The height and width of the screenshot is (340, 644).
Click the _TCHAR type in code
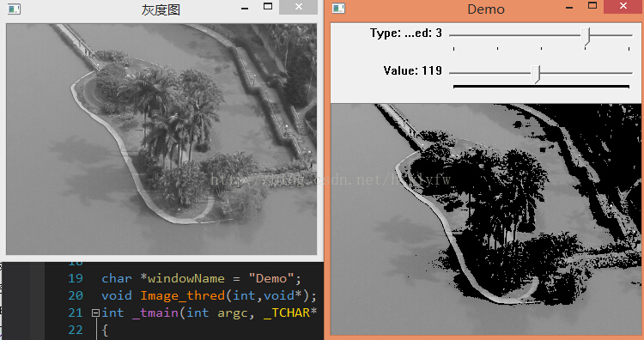pos(287,313)
